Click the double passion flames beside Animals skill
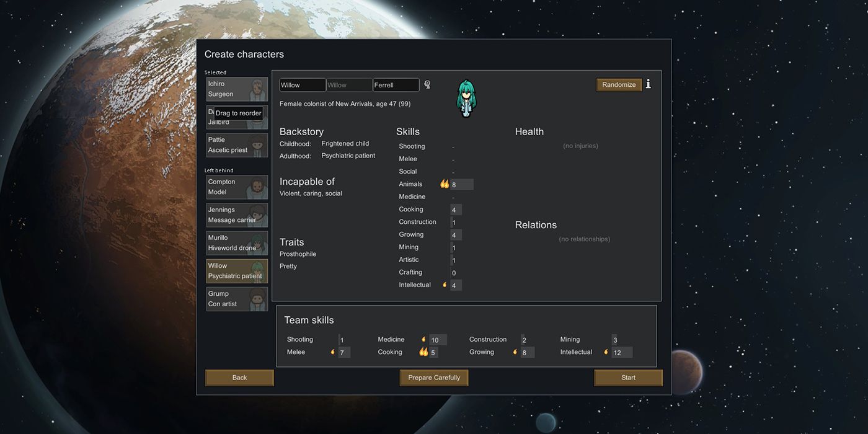The width and height of the screenshot is (868, 434). [444, 184]
